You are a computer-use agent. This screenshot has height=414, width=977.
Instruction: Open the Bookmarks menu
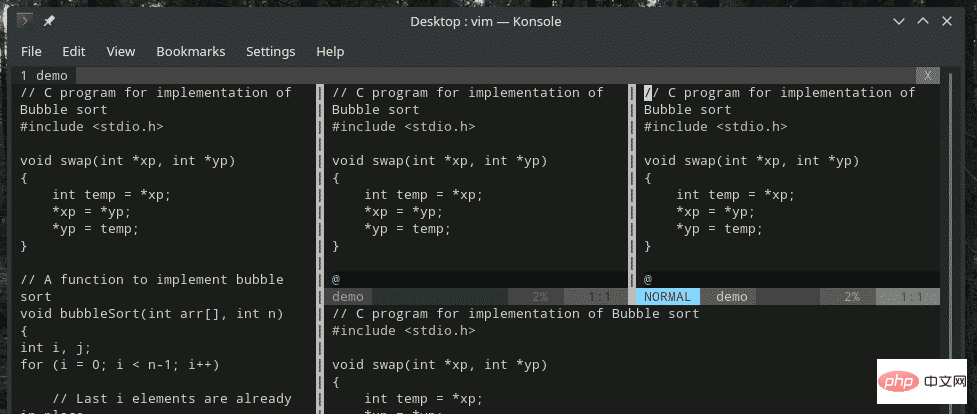(190, 51)
